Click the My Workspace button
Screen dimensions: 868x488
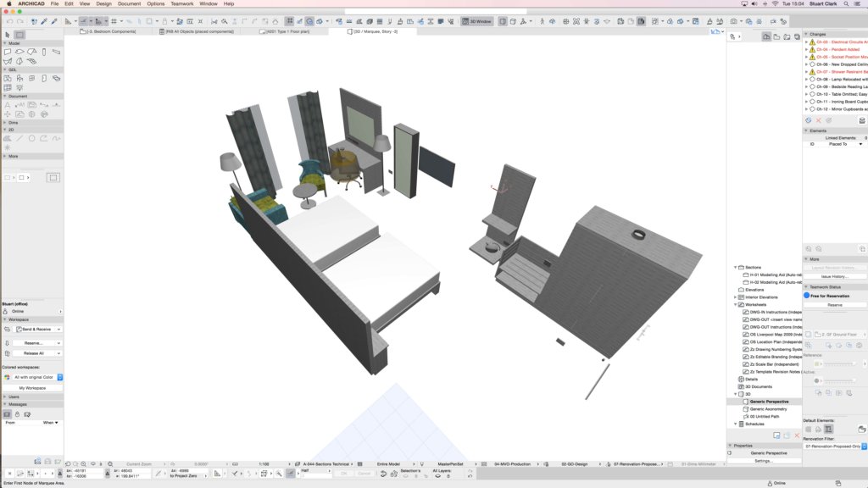(x=33, y=388)
